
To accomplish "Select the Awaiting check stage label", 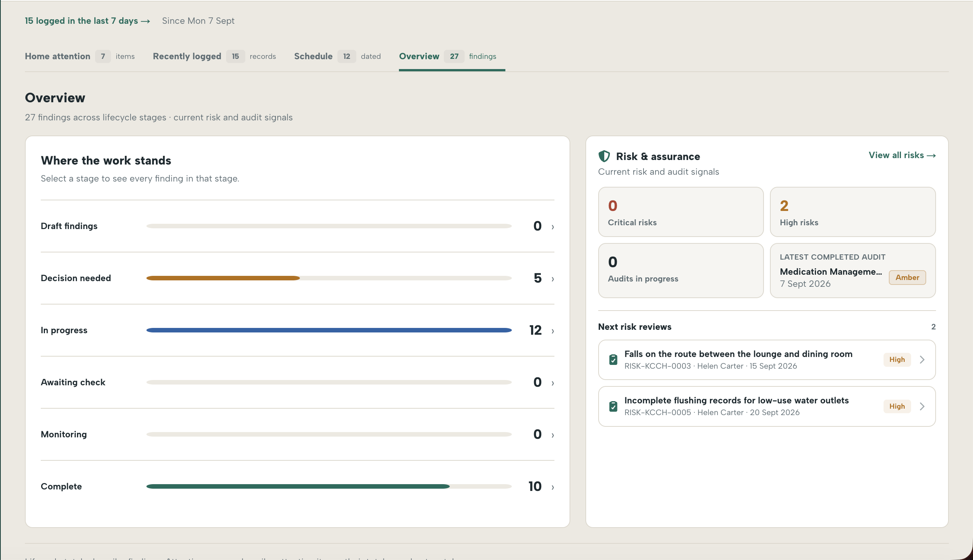I will (73, 382).
